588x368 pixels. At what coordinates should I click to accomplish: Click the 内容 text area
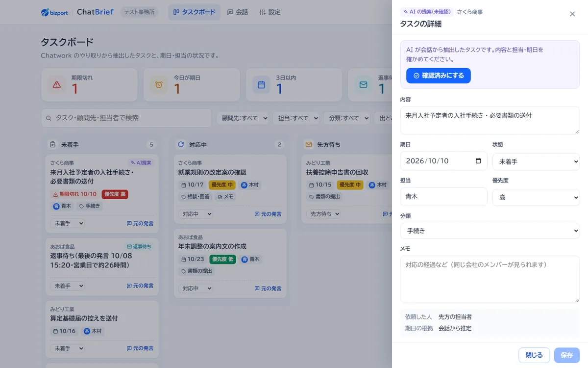490,120
